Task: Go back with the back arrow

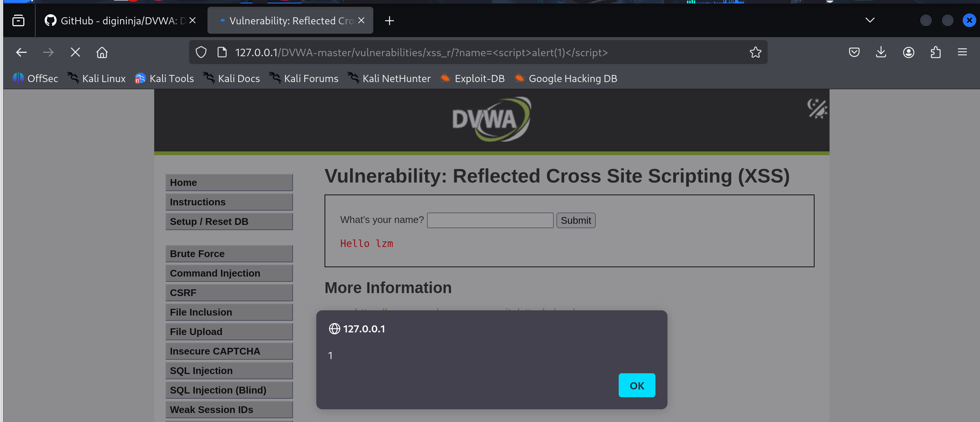Action: 21,52
